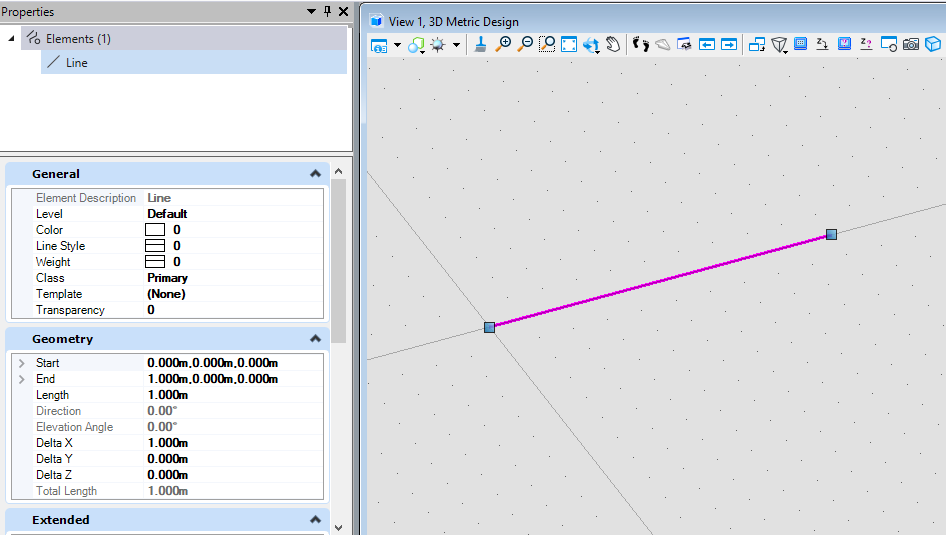Expand the Start coordinates row
Viewport: 946px width, 535px height.
point(22,363)
